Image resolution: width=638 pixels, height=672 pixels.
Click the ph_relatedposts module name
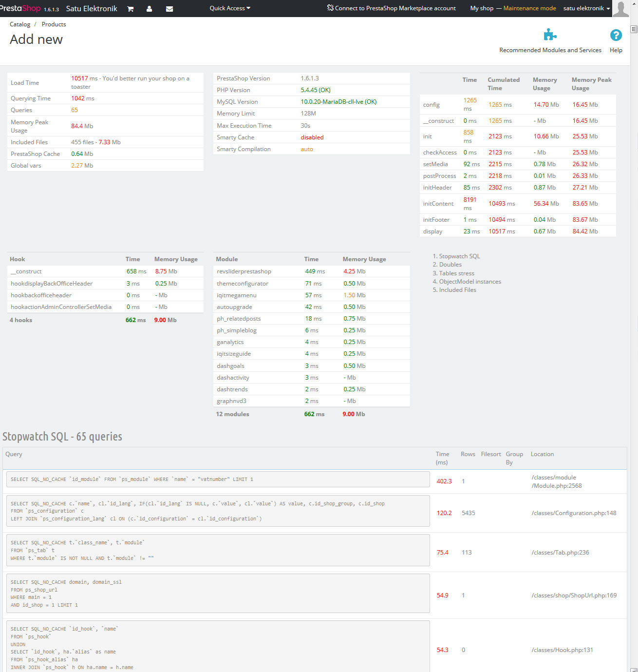pos(239,319)
